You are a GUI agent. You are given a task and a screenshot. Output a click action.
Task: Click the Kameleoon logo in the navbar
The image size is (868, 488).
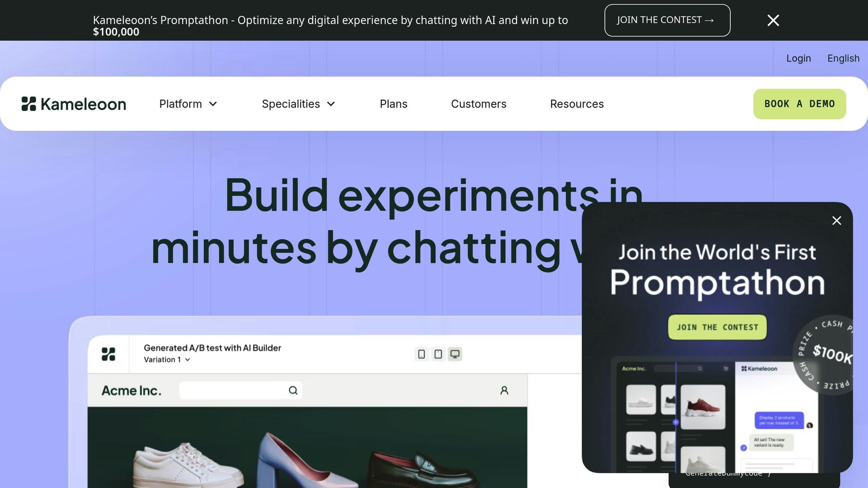74,104
